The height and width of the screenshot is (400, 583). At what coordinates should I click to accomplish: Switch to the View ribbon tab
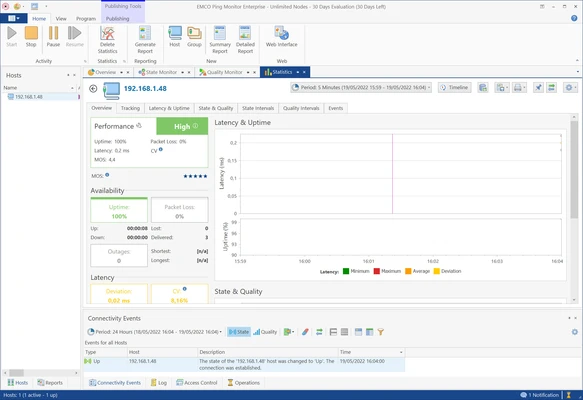coord(61,19)
